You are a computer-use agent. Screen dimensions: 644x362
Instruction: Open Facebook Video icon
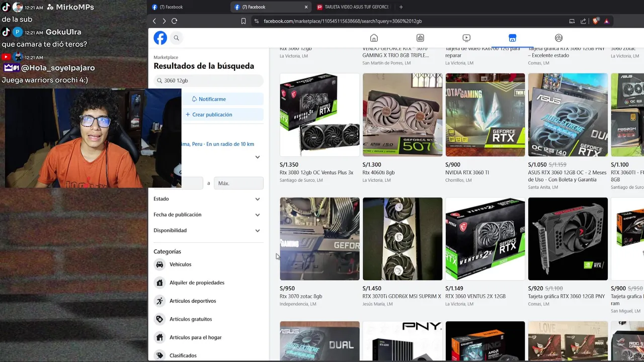click(466, 38)
